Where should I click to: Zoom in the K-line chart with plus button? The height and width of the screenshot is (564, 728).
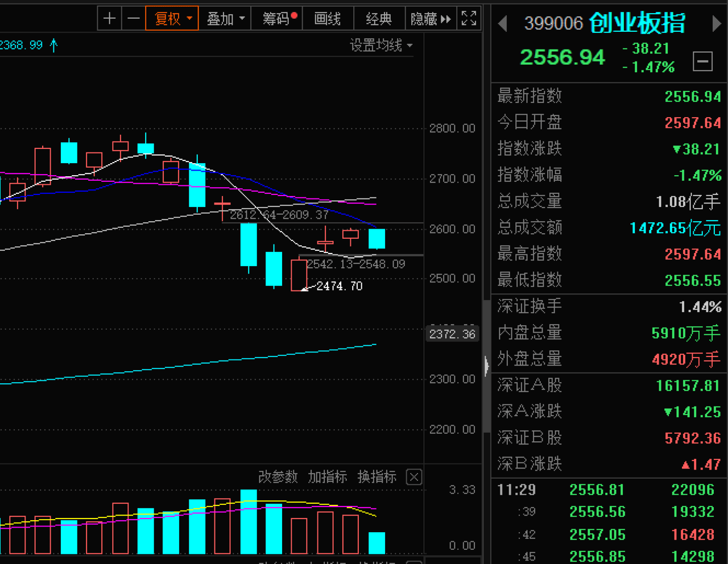point(109,19)
